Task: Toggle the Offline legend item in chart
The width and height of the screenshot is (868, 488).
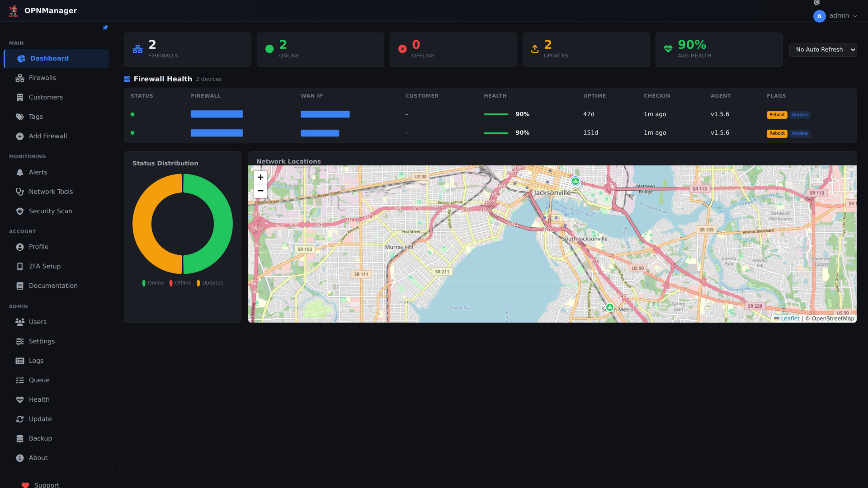Action: click(180, 283)
